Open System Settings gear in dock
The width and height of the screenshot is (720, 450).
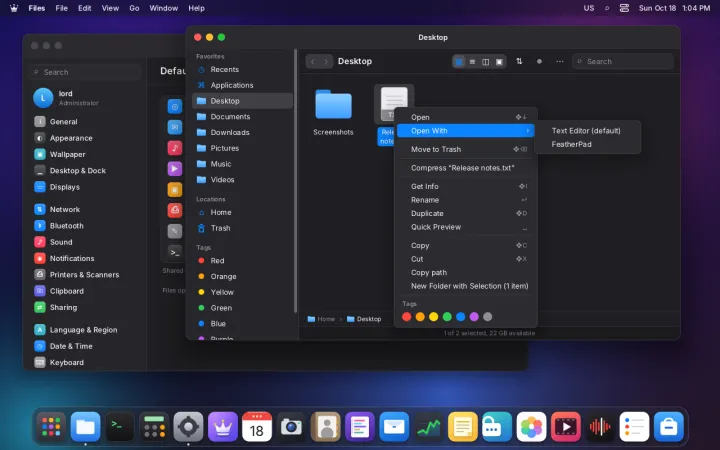point(188,427)
